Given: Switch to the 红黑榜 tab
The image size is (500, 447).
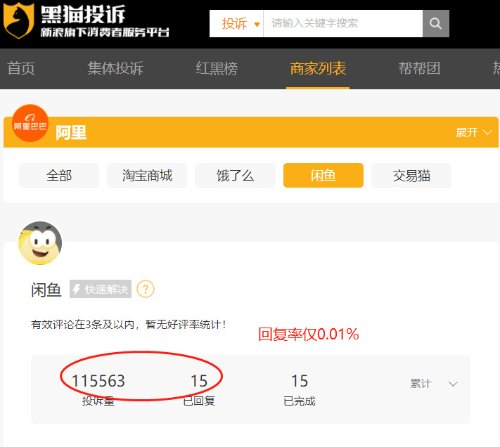Looking at the screenshot, I should tap(217, 68).
